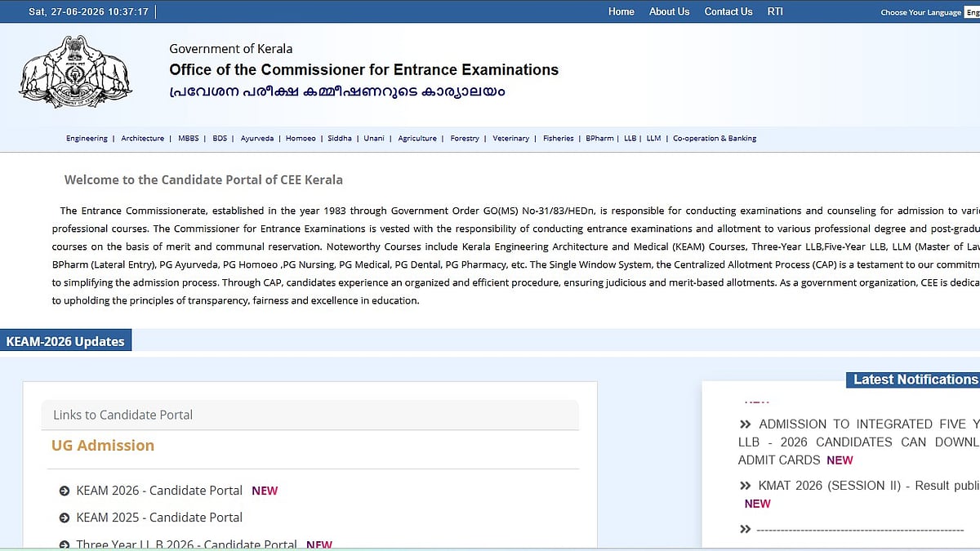Select the Engineering course link

87,139
